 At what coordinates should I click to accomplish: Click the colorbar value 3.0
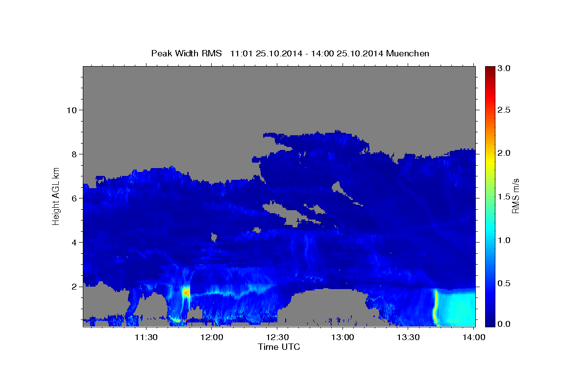point(504,68)
